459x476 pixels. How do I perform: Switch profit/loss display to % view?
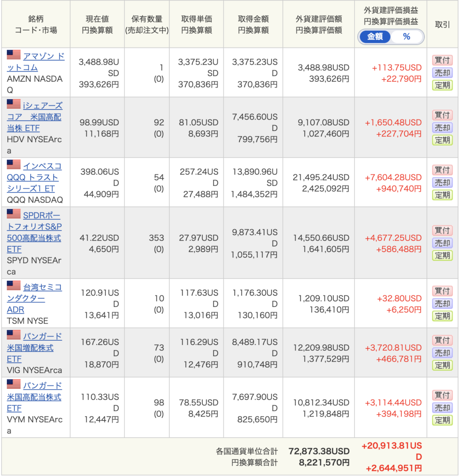click(x=407, y=37)
